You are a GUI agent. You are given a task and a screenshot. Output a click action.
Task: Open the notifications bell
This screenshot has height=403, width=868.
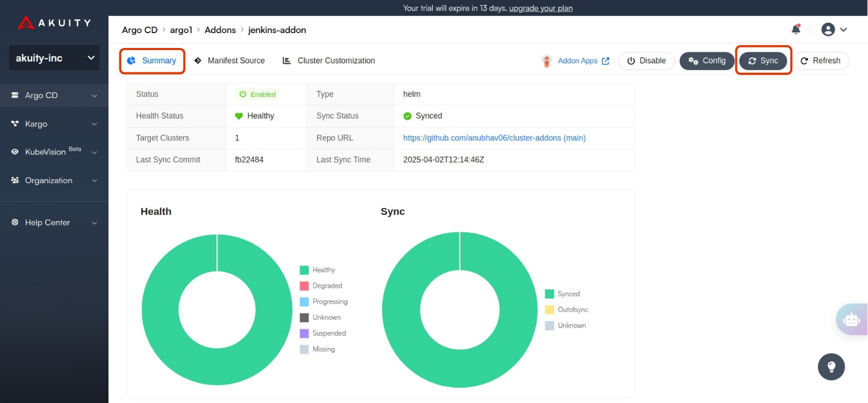click(796, 29)
